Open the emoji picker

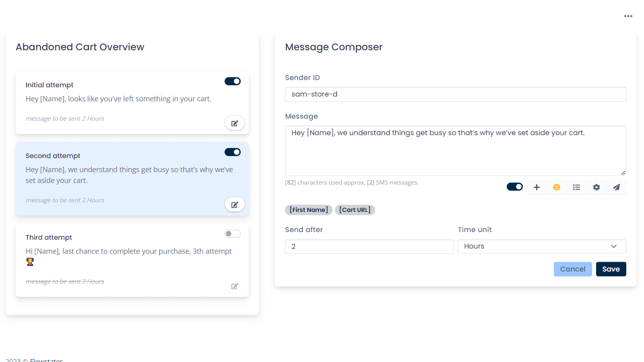(557, 187)
